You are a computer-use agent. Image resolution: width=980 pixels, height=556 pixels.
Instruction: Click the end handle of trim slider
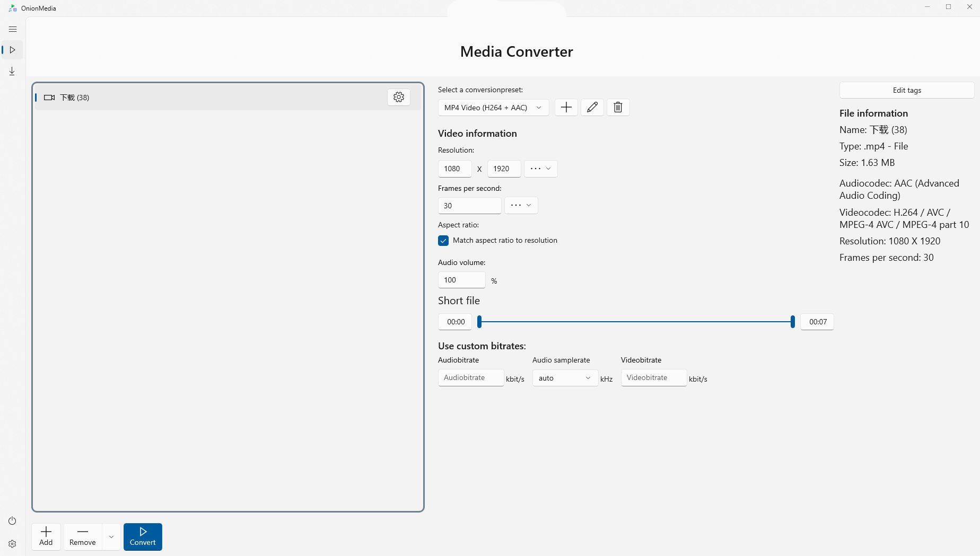click(792, 322)
